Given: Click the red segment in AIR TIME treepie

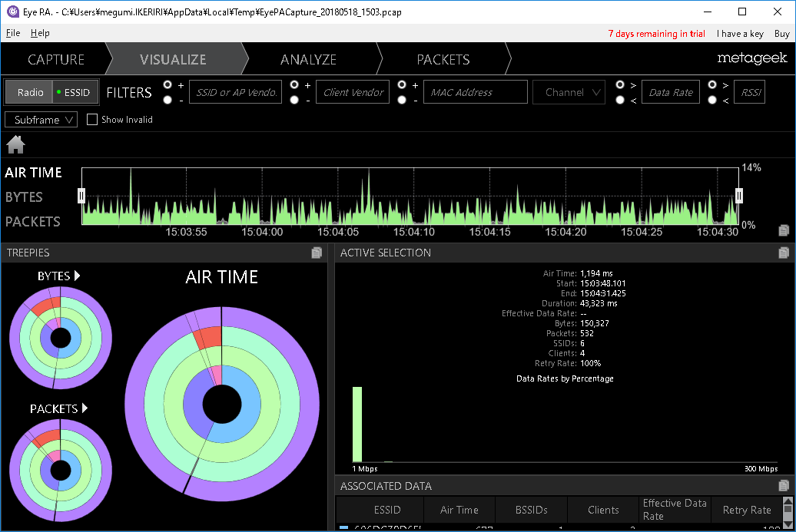Looking at the screenshot, I should pos(209,337).
